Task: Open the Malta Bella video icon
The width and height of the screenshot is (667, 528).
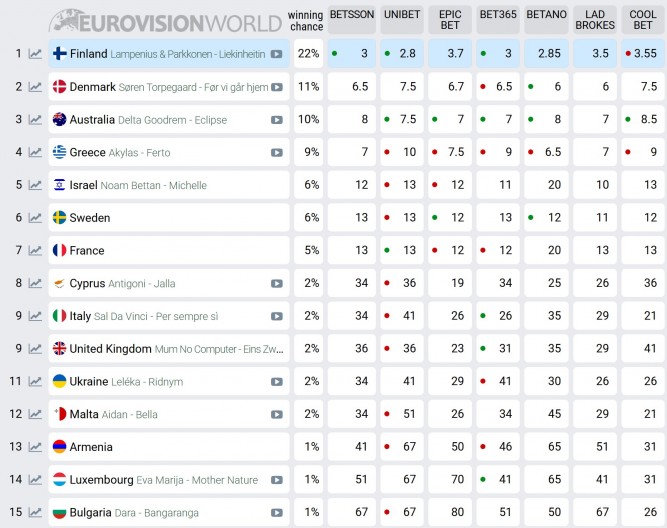Action: [x=276, y=414]
